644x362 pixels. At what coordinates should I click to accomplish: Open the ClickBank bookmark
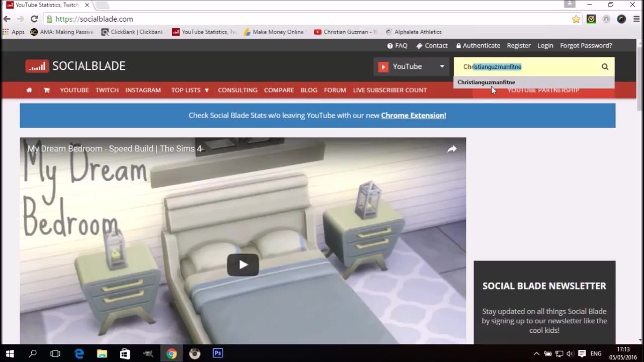point(132,32)
